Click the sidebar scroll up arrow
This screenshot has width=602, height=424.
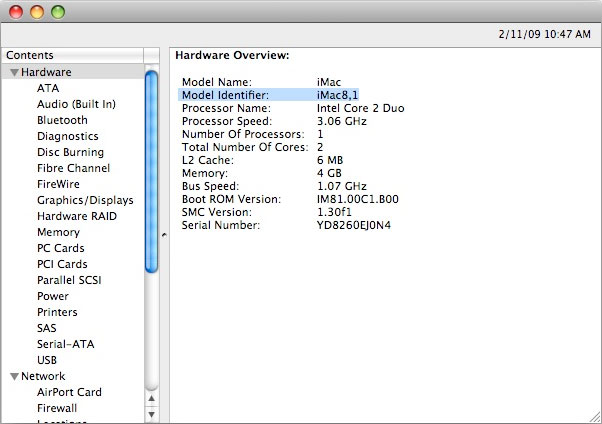coord(152,398)
